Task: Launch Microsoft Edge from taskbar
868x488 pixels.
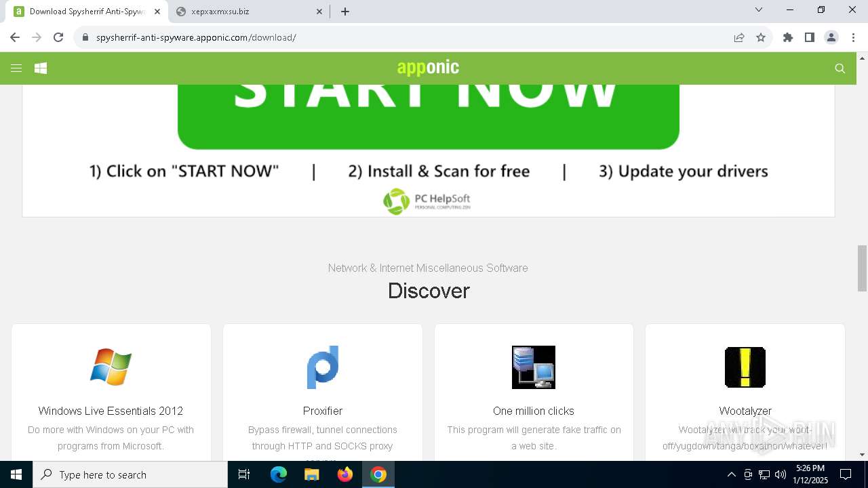Action: [279, 474]
